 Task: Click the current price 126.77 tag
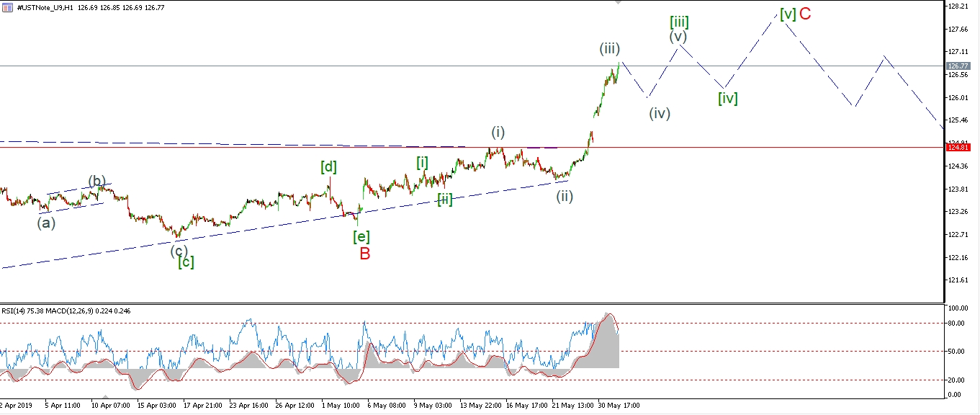click(x=960, y=66)
